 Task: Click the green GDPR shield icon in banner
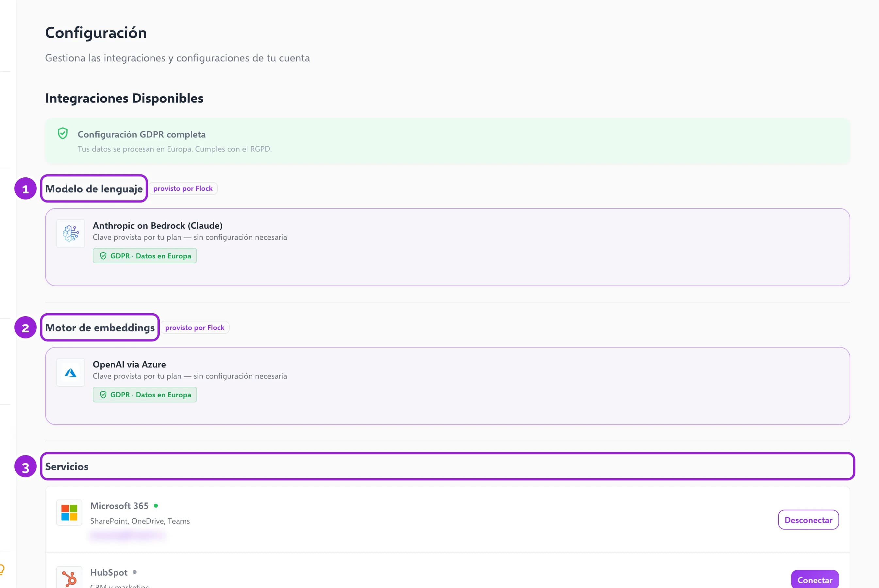63,134
